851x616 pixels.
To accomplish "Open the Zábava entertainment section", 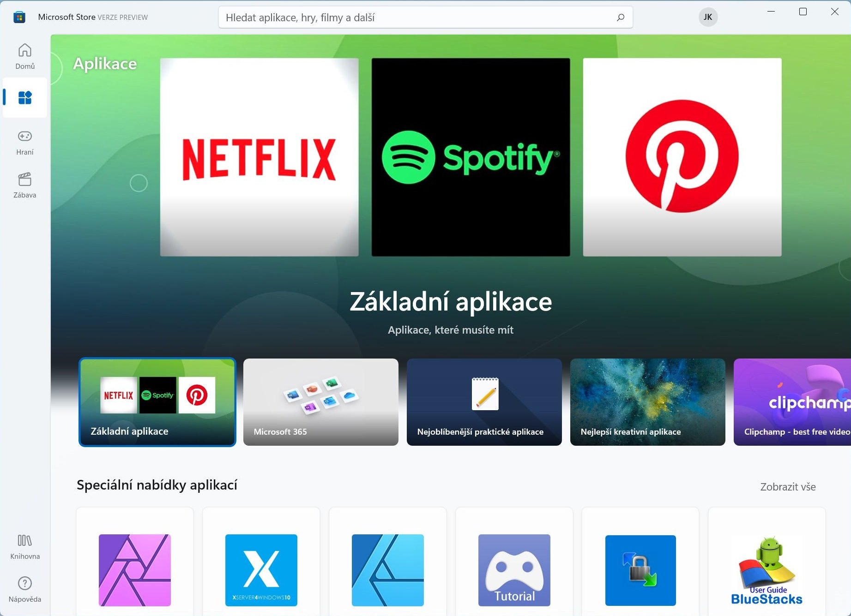I will pyautogui.click(x=25, y=185).
